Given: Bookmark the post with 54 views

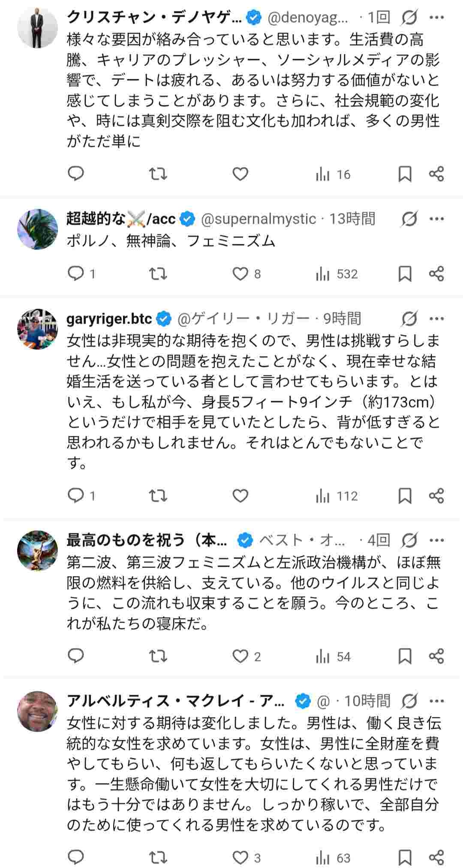Looking at the screenshot, I should pos(405,656).
